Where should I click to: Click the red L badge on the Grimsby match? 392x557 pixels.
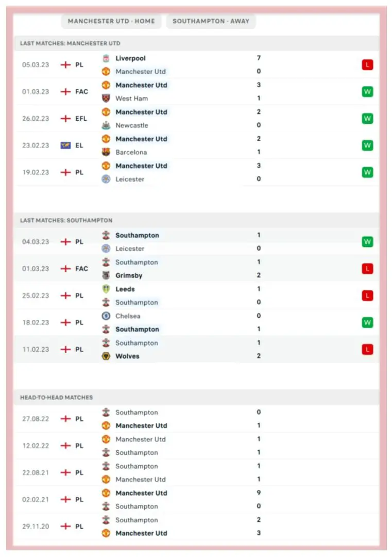tap(367, 269)
